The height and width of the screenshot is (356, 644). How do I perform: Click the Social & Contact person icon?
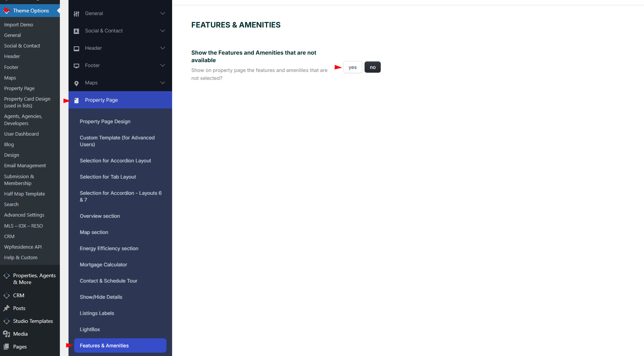click(76, 31)
